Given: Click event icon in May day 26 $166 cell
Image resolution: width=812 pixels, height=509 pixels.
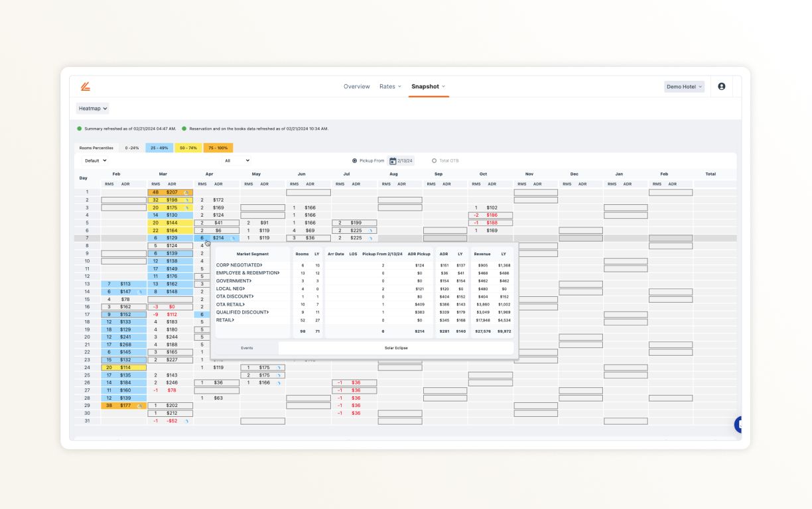Looking at the screenshot, I should point(279,382).
